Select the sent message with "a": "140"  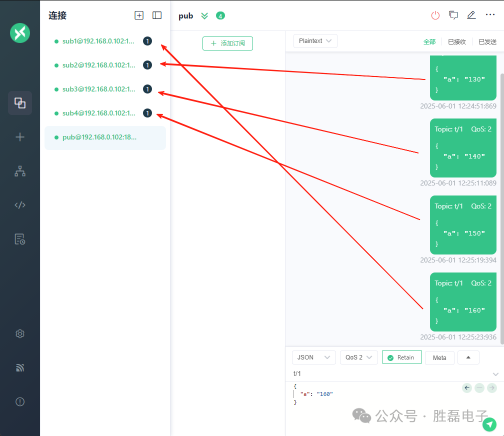[463, 148]
